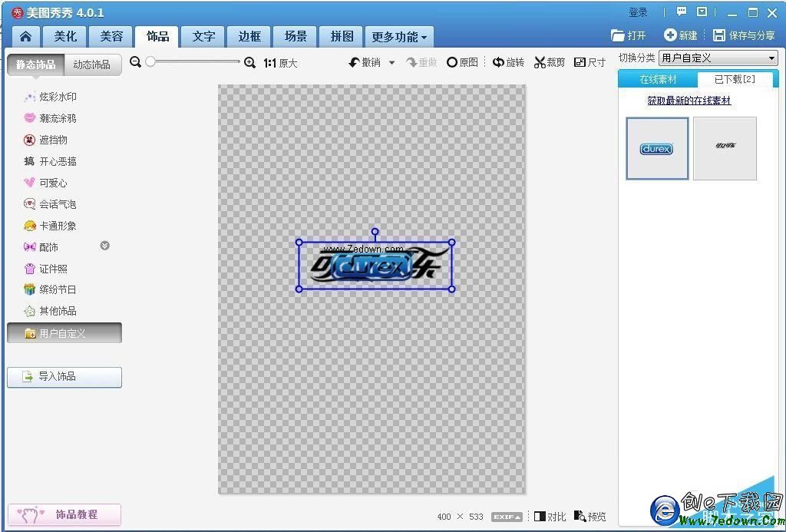The image size is (786, 532).
Task: Switch to the 在线素材 tab
Action: tap(658, 79)
